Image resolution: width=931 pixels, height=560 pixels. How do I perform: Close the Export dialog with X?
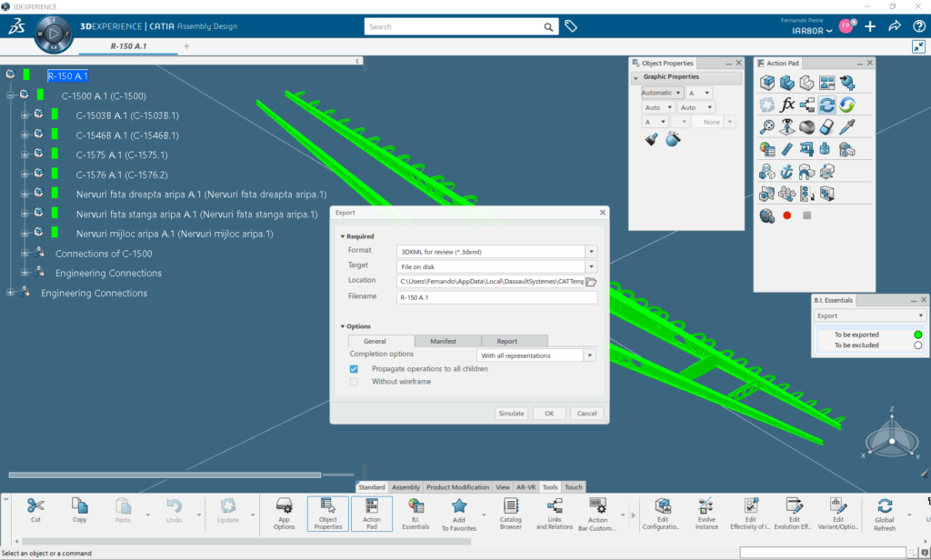point(603,212)
